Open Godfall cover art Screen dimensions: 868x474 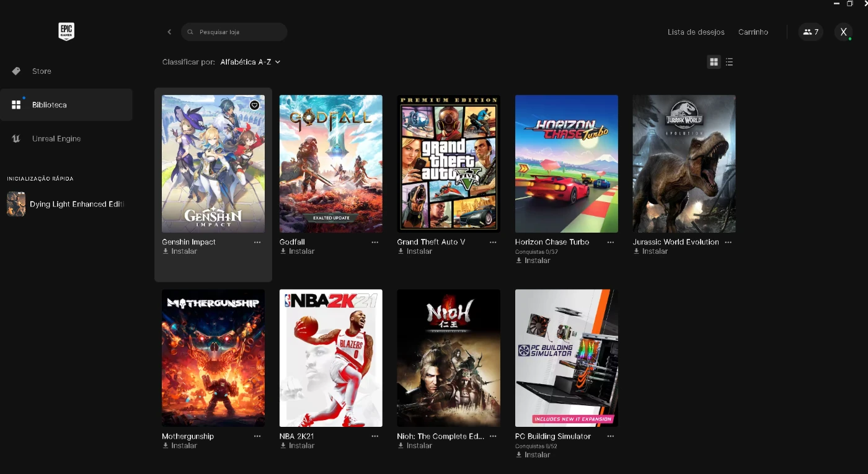[x=331, y=164]
